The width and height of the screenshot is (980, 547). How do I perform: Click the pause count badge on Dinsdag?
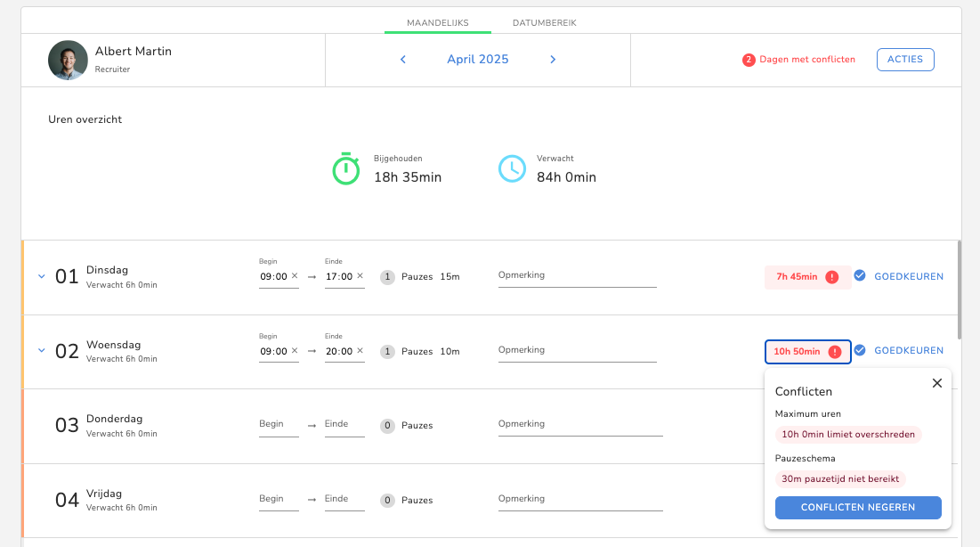(387, 277)
